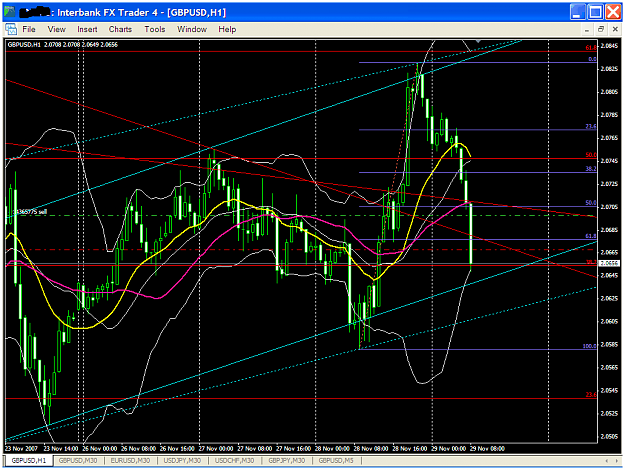The image size is (625, 470).
Task: Select the blue Fibonacci 38.2 level label
Action: pos(591,169)
